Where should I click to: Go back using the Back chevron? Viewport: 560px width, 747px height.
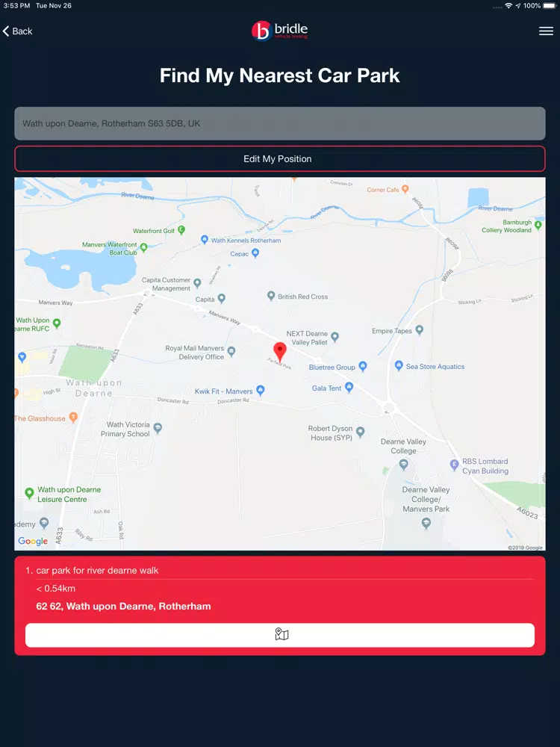[x=18, y=31]
